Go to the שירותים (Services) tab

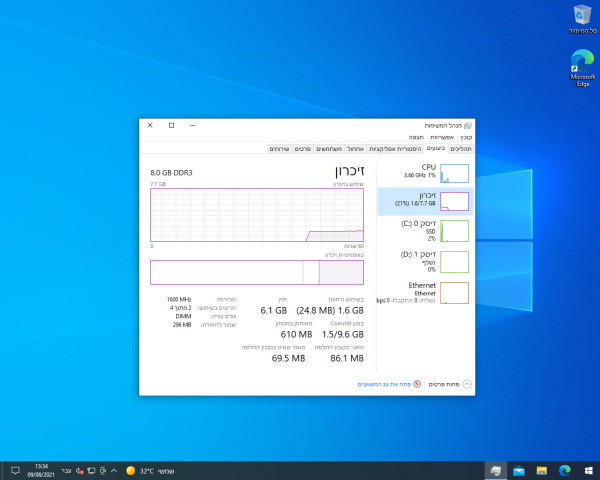coord(281,149)
